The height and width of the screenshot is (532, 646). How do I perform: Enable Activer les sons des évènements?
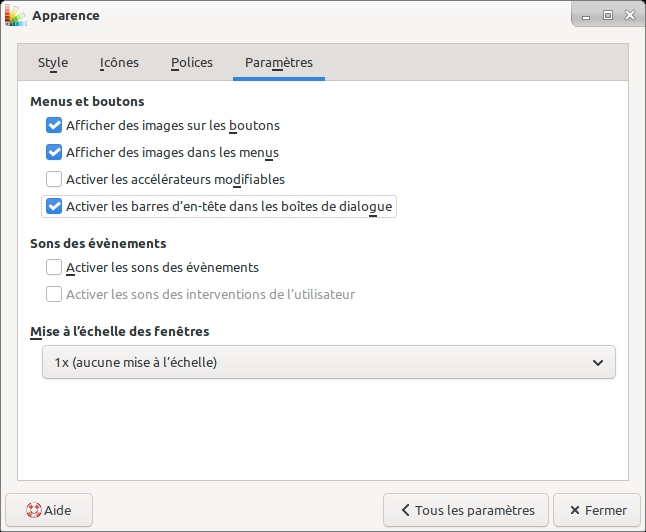[54, 268]
